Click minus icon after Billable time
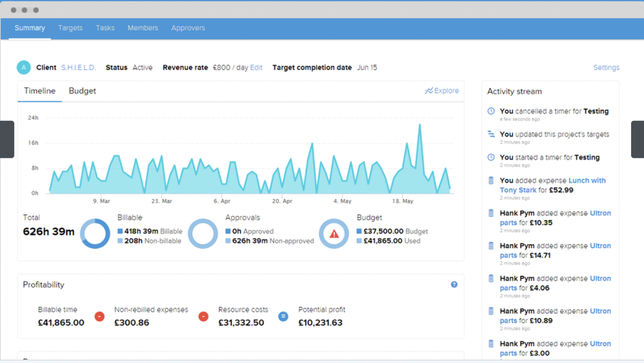Screen dimensions: 644x363 coord(99,317)
